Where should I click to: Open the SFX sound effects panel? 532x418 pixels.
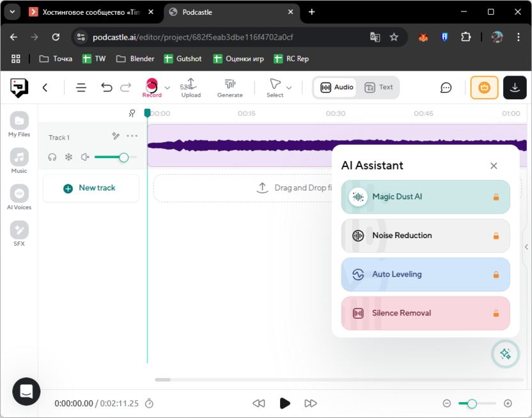click(x=19, y=233)
